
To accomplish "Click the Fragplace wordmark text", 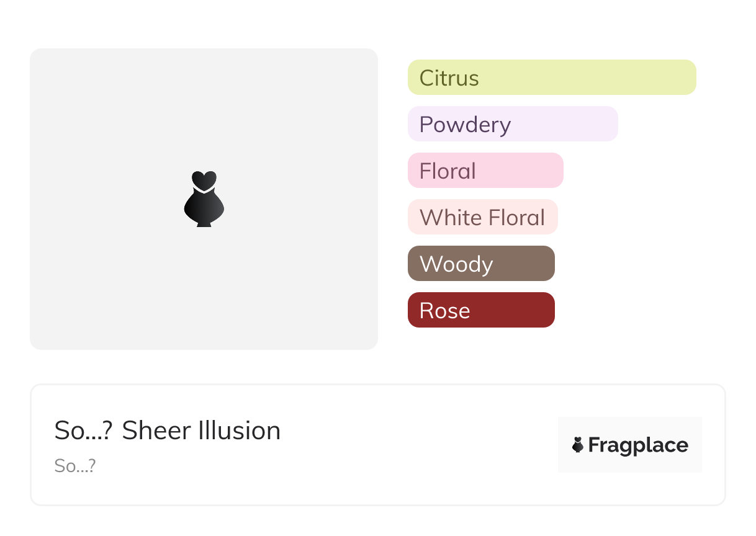I will [638, 445].
